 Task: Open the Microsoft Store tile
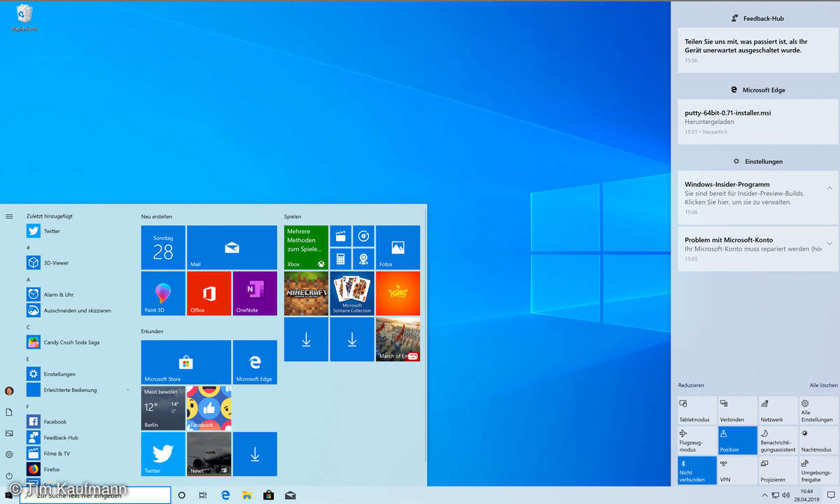pyautogui.click(x=186, y=362)
